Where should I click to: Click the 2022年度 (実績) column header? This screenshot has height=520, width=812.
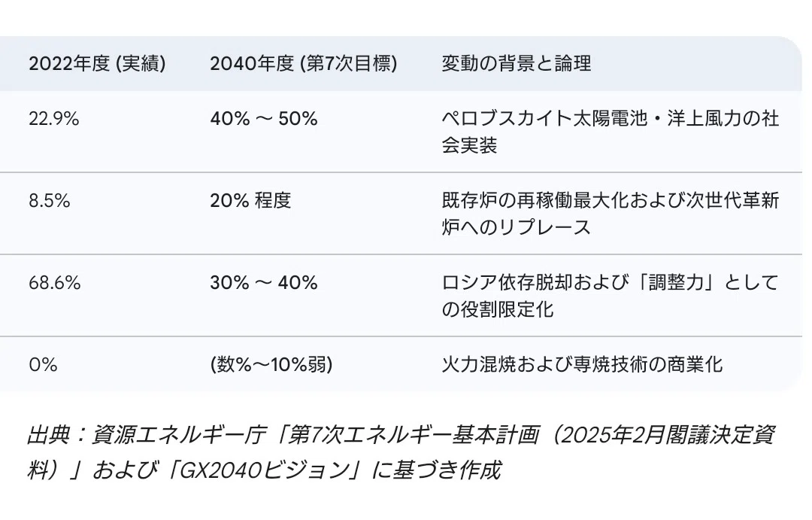click(x=97, y=64)
